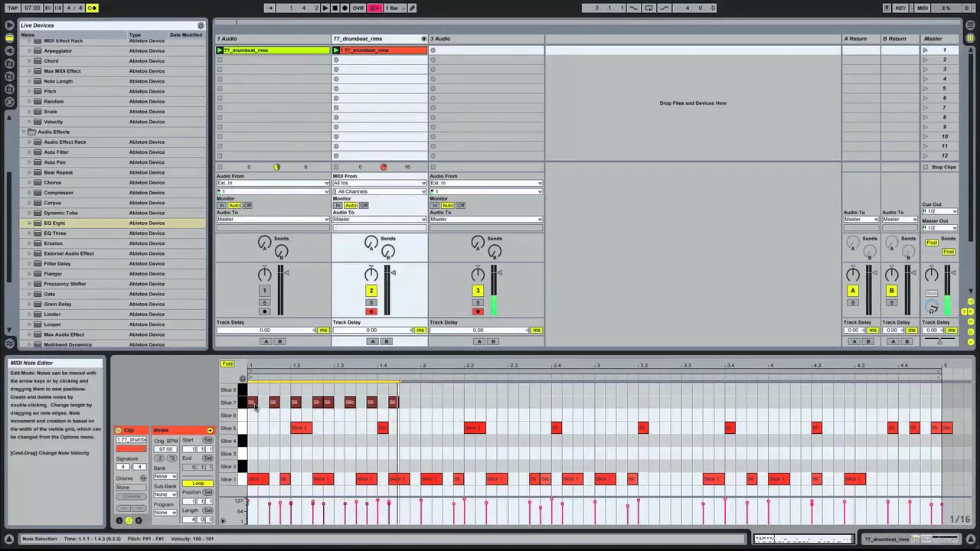Toggle the headphone MIDI preview icon
Screen dimensions: 980x551
point(243,379)
